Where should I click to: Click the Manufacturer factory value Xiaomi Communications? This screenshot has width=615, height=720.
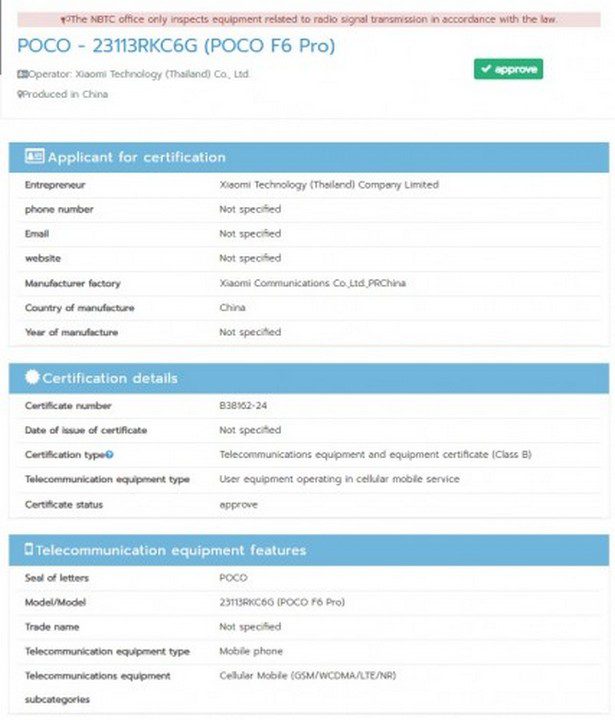[312, 283]
